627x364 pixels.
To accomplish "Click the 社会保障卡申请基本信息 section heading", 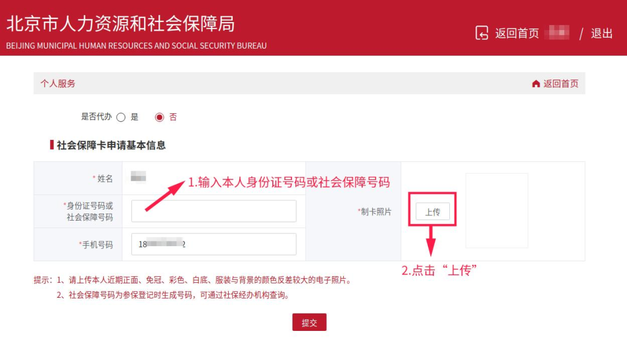I will [111, 145].
